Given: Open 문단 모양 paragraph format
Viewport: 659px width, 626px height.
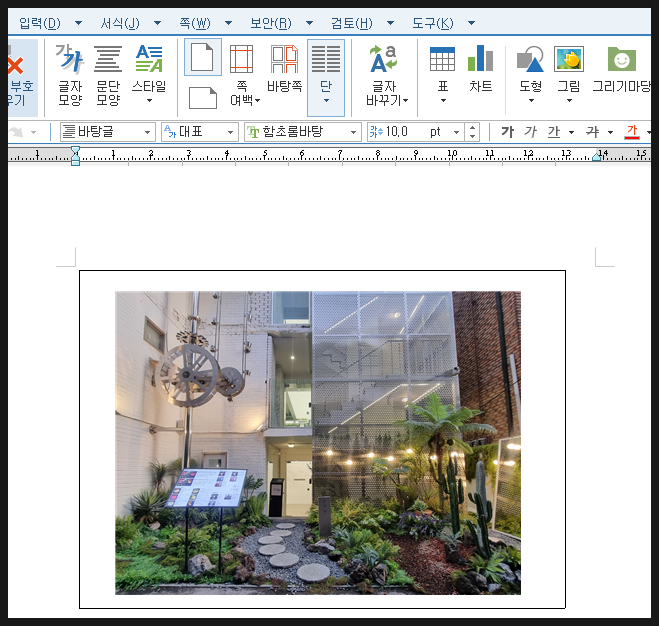Looking at the screenshot, I should 108,75.
